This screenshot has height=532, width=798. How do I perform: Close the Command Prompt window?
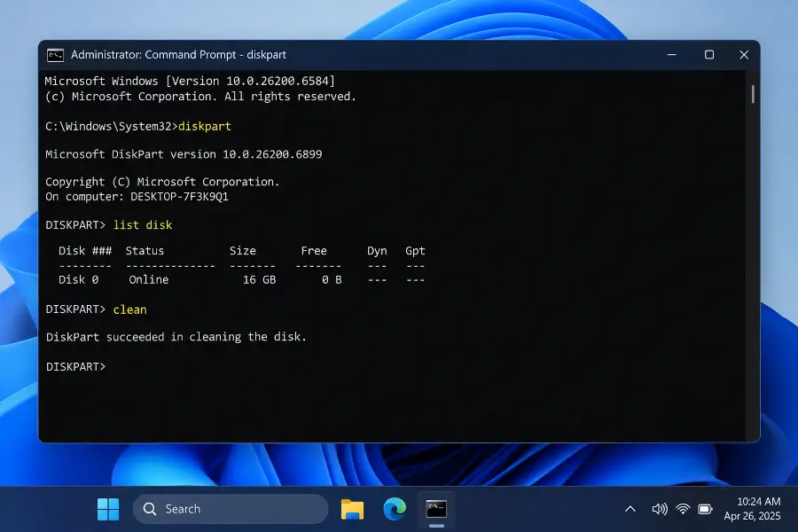pos(744,54)
